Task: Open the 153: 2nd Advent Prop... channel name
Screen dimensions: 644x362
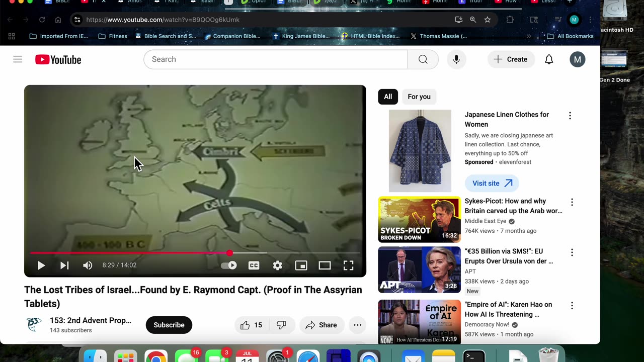Action: pos(91,320)
